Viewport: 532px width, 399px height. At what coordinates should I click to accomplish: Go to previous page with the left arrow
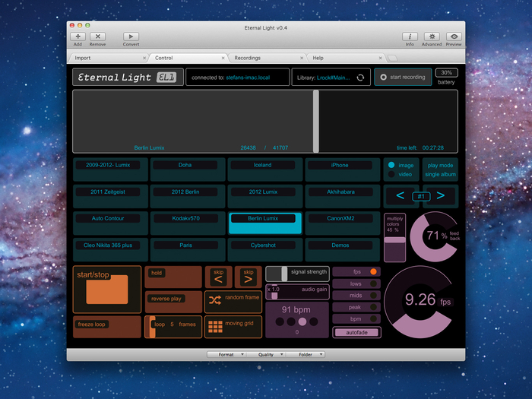[x=400, y=195]
